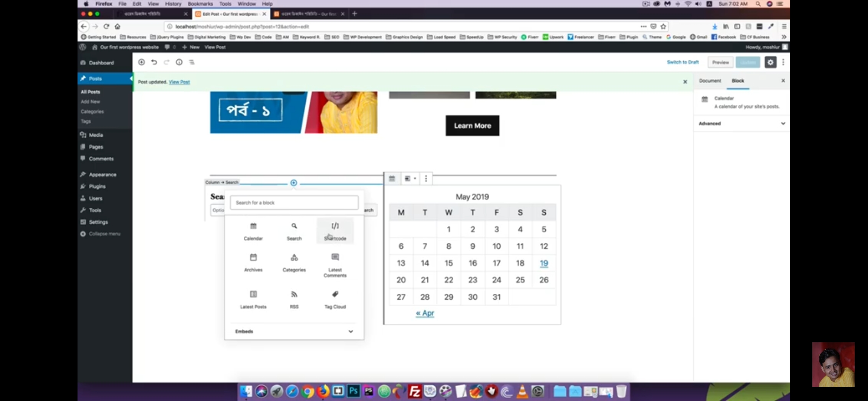Add the Tag Cloud block
Image resolution: width=868 pixels, height=401 pixels.
coord(335,300)
